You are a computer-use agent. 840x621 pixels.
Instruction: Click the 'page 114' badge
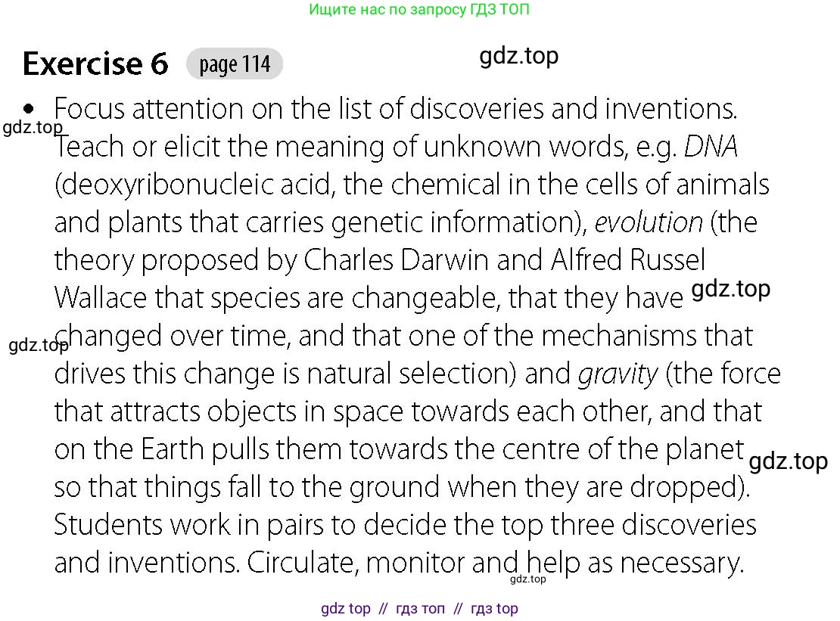point(235,64)
